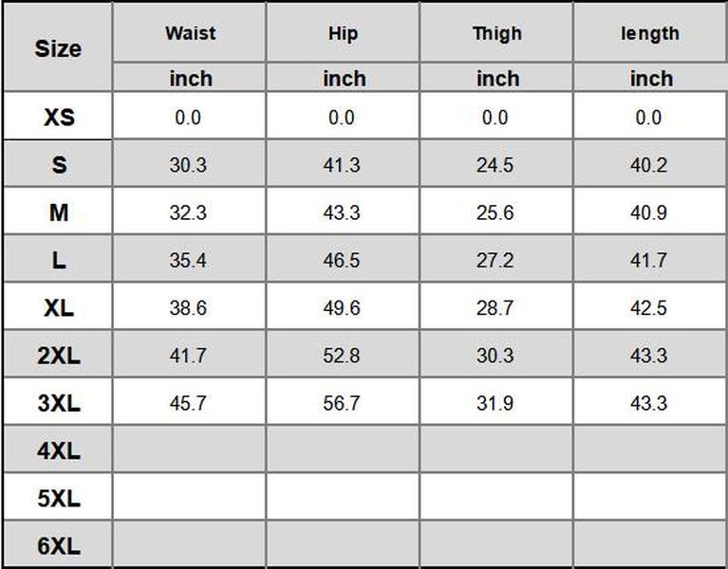
Task: Select the Waist column header
Action: click(x=190, y=33)
